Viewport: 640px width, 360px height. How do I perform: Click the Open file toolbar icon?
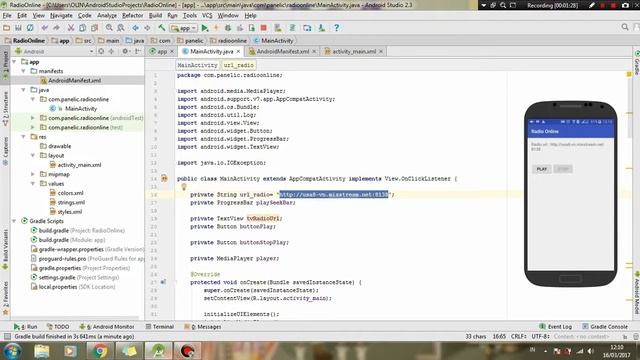(7, 28)
